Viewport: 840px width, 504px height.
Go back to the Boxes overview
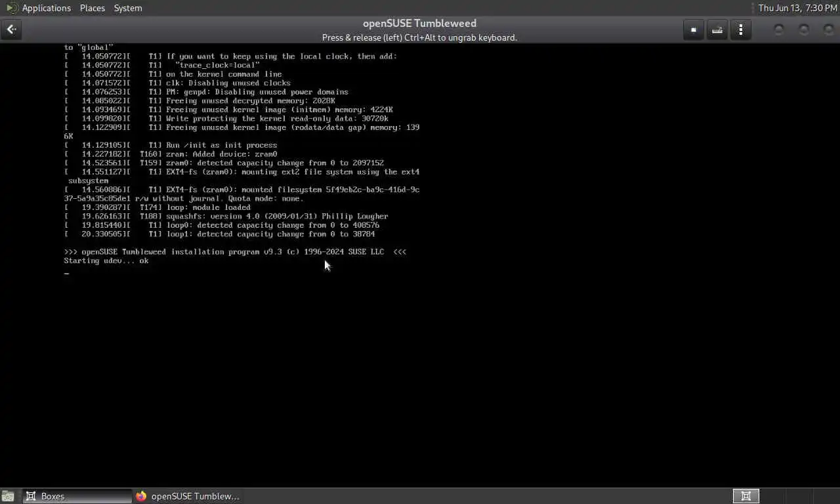click(11, 30)
